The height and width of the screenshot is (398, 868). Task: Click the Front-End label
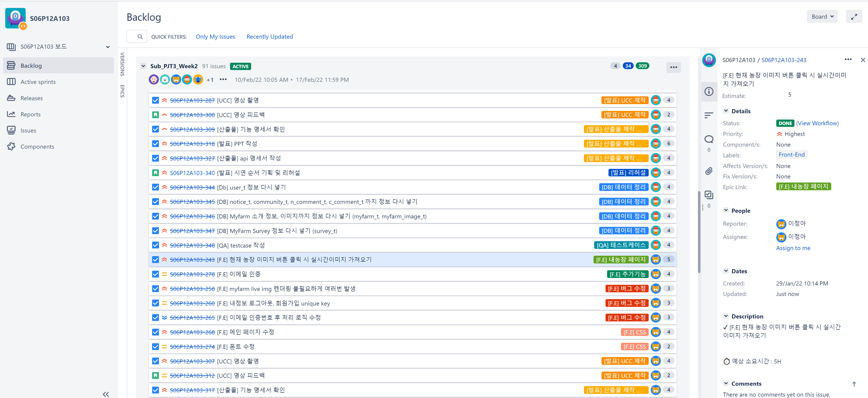791,155
